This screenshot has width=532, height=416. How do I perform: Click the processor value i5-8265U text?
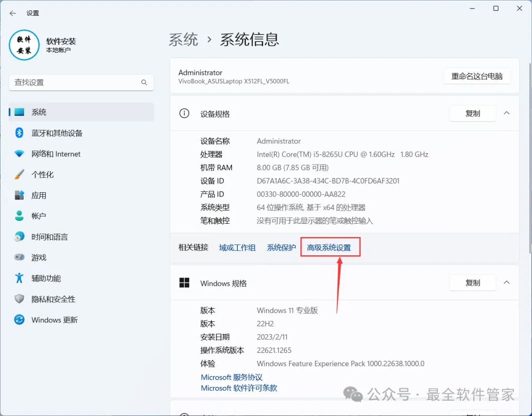(x=342, y=154)
